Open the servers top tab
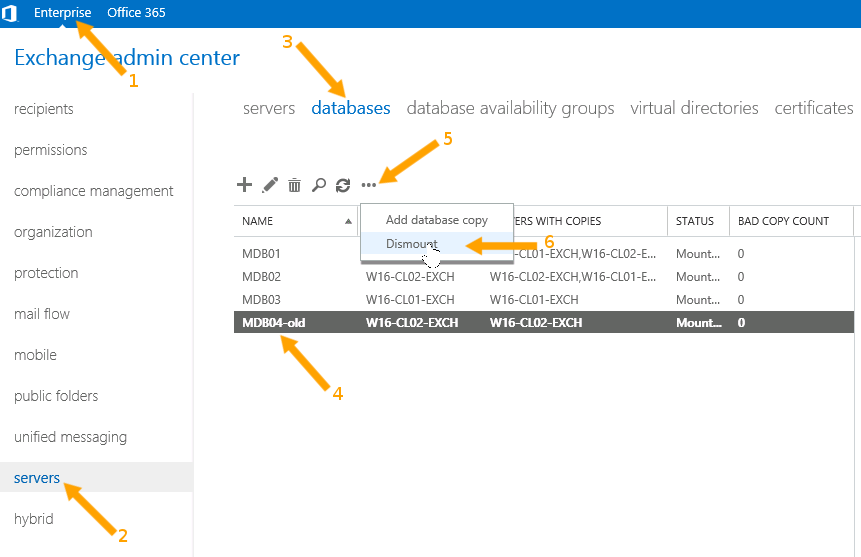861x557 pixels. click(x=269, y=108)
